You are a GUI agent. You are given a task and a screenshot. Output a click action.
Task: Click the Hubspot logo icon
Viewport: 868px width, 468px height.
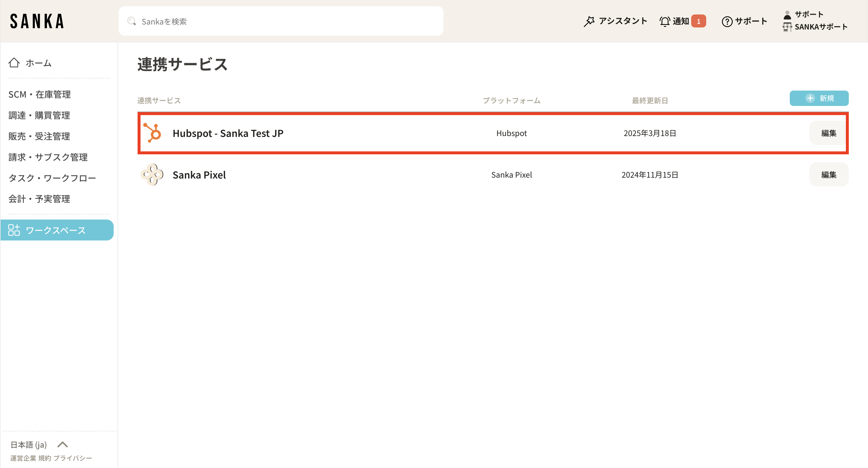click(152, 133)
